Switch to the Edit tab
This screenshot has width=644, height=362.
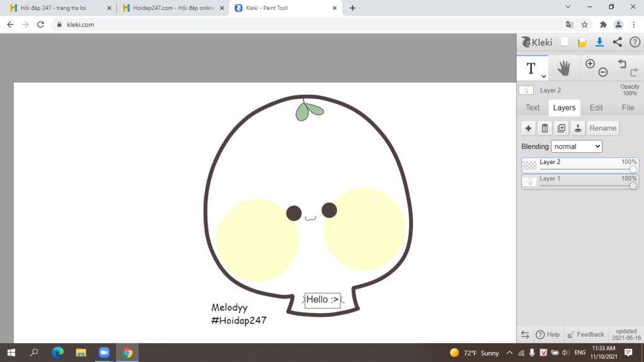pyautogui.click(x=596, y=107)
